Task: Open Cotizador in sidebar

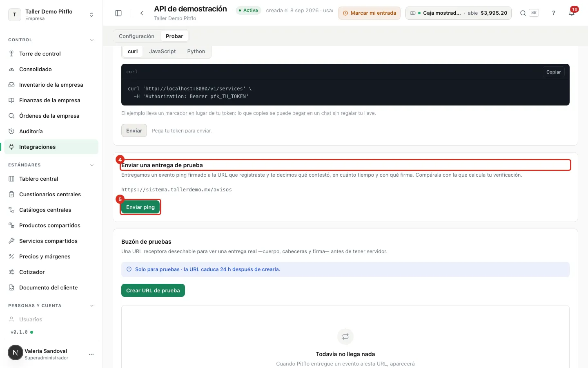Action: [51, 272]
